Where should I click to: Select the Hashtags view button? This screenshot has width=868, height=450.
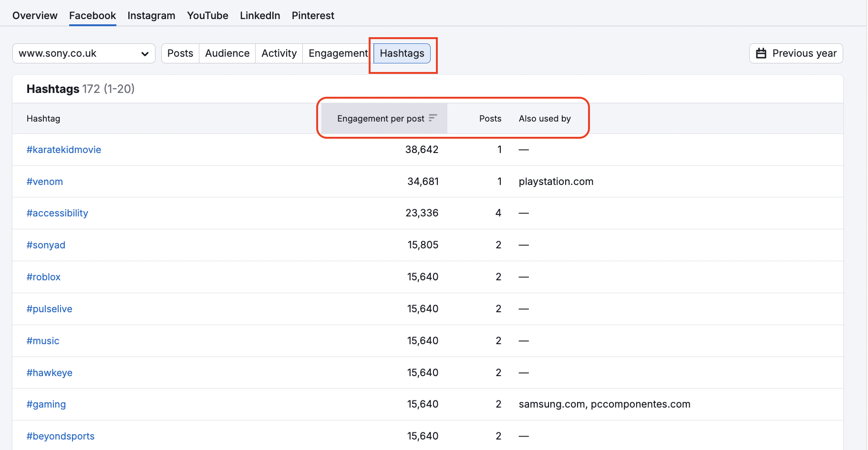(x=402, y=53)
